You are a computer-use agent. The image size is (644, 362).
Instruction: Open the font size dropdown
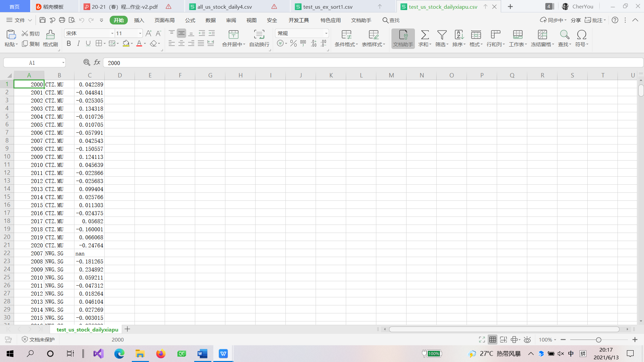pos(140,34)
